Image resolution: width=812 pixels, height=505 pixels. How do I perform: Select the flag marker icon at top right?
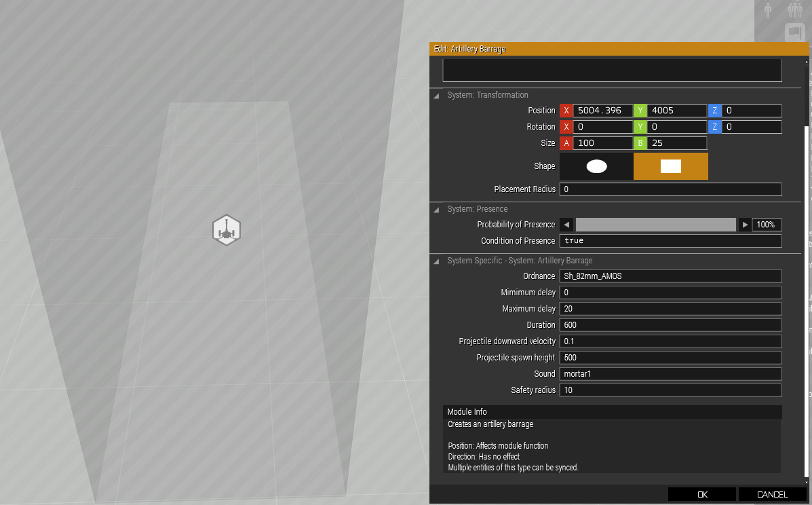[795, 33]
